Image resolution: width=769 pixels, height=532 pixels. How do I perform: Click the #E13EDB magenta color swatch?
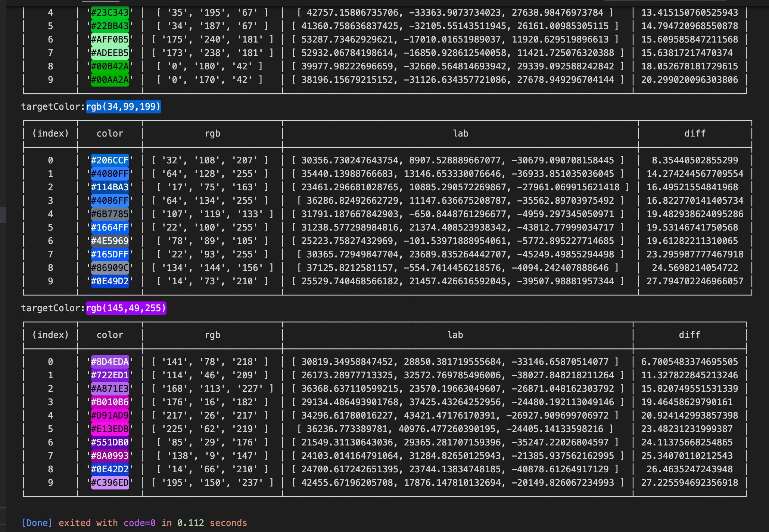(x=110, y=429)
